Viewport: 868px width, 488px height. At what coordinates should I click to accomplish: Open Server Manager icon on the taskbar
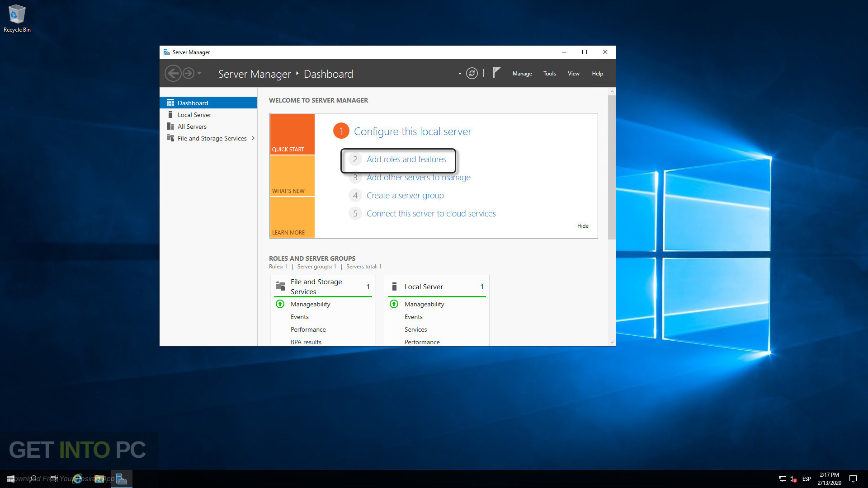121,479
